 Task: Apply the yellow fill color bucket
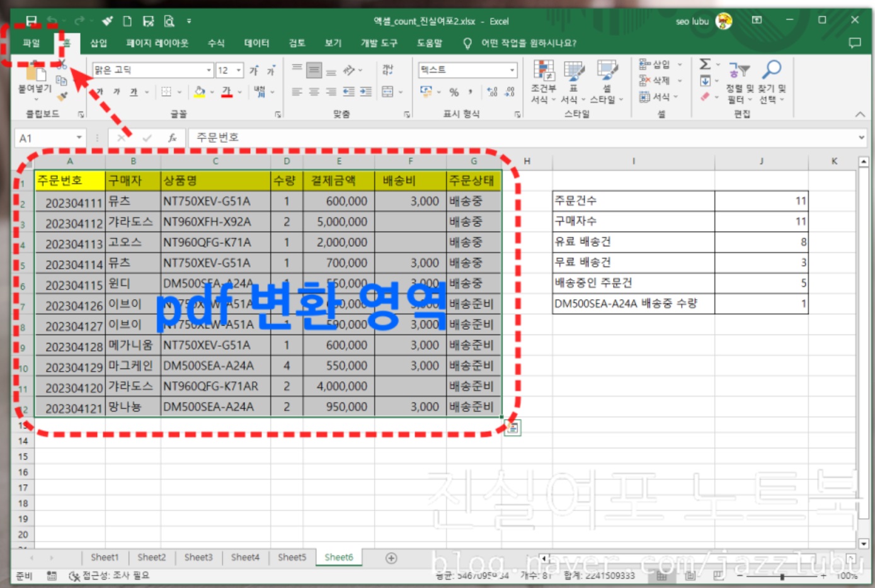[x=200, y=92]
